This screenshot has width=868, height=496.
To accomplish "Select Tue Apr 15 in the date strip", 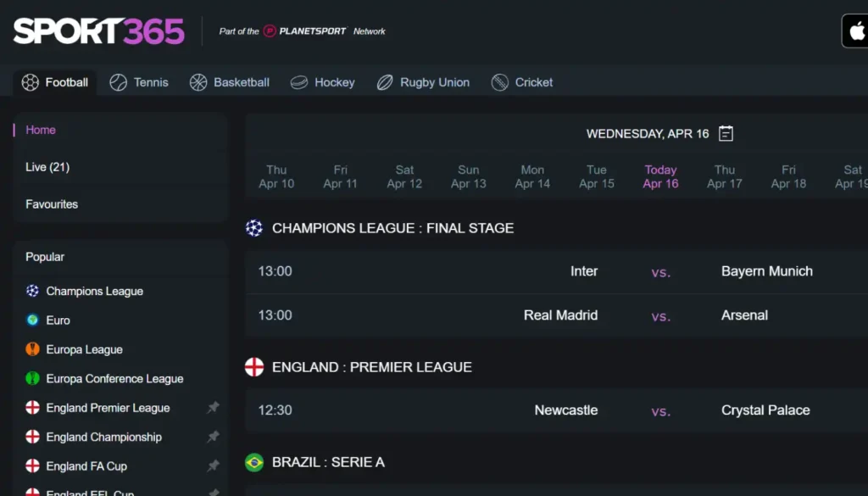I will [596, 176].
